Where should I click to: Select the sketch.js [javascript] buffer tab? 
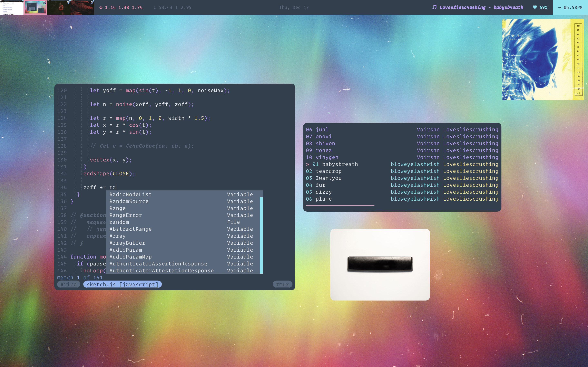pos(122,284)
